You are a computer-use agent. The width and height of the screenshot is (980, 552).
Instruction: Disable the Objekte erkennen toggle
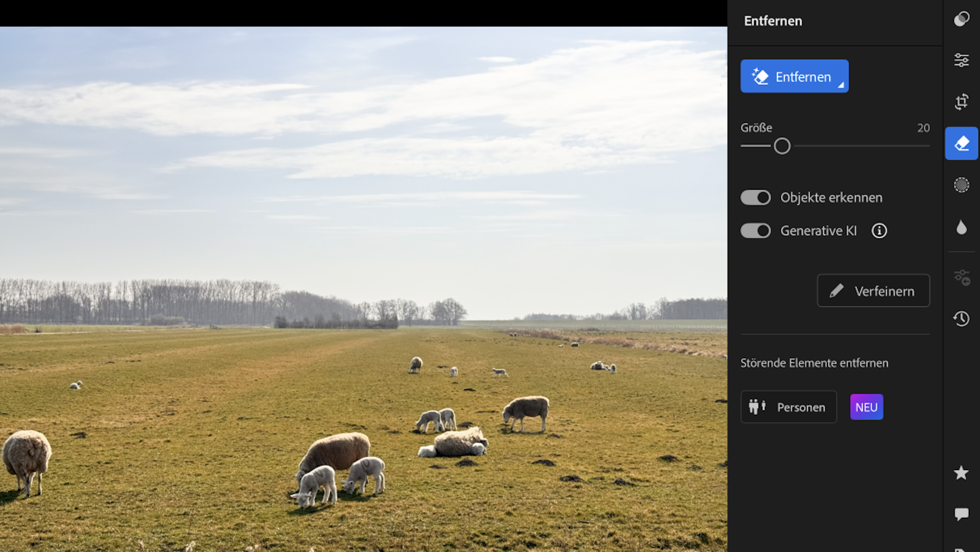click(755, 197)
